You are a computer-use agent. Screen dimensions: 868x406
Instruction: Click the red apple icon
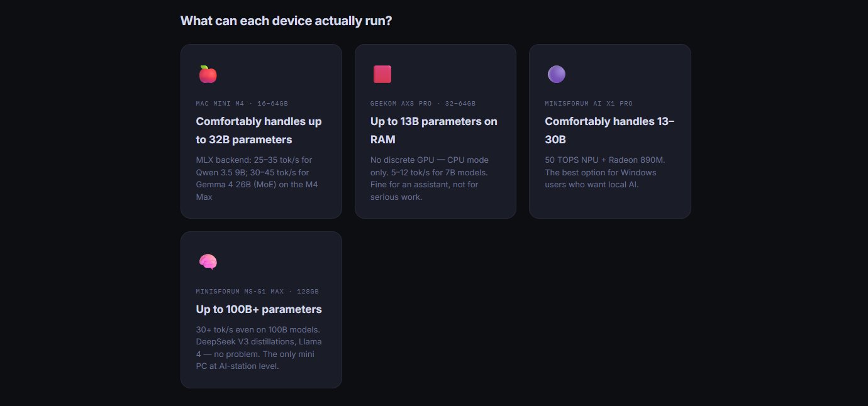[208, 74]
